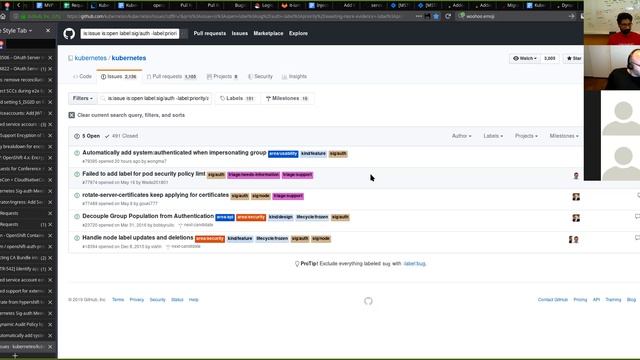Viewport: 640px width, 360px height.
Task: Expand the Author filter dropdown
Action: 461,136
